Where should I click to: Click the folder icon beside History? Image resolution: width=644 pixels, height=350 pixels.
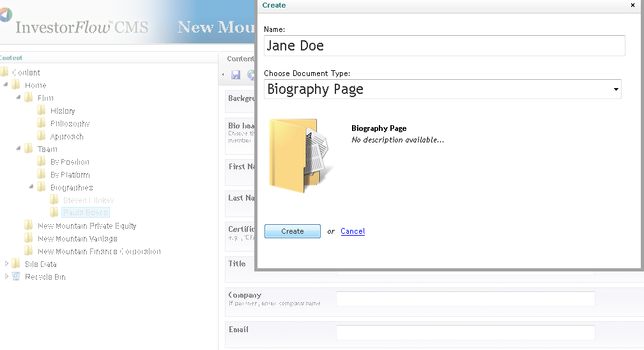(x=41, y=110)
